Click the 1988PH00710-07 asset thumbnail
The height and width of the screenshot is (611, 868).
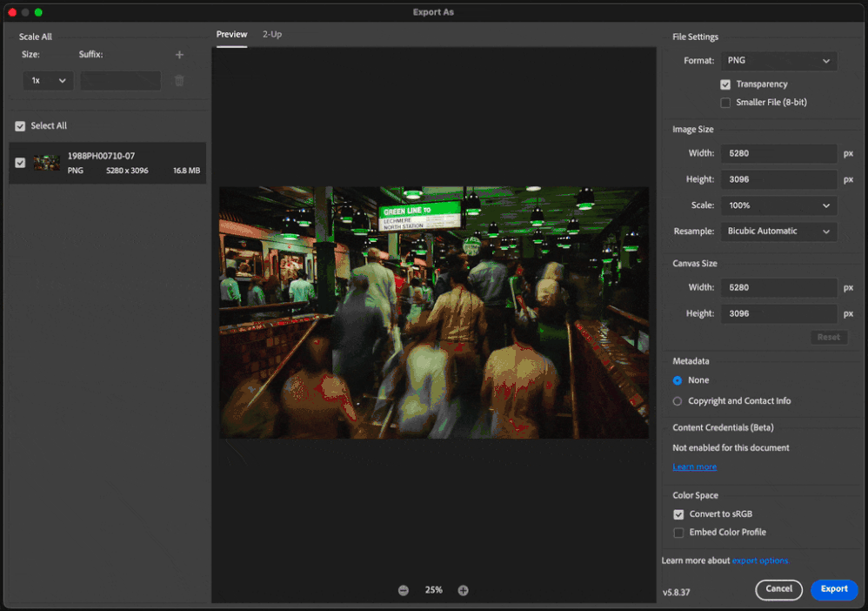click(47, 163)
